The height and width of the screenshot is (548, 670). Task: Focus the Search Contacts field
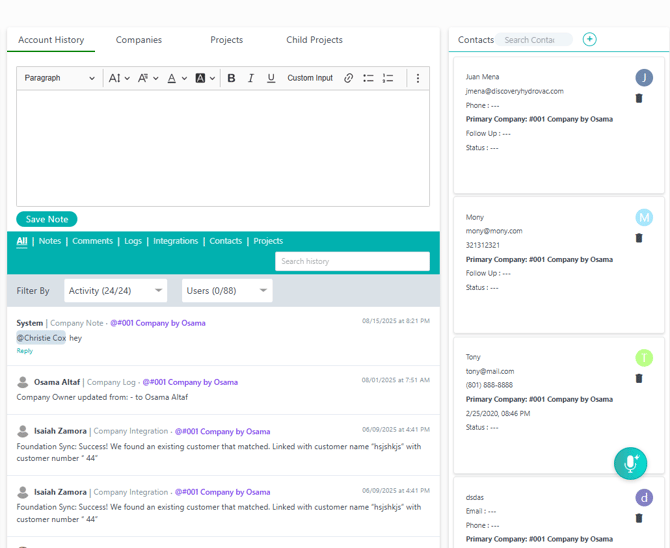[x=534, y=40]
